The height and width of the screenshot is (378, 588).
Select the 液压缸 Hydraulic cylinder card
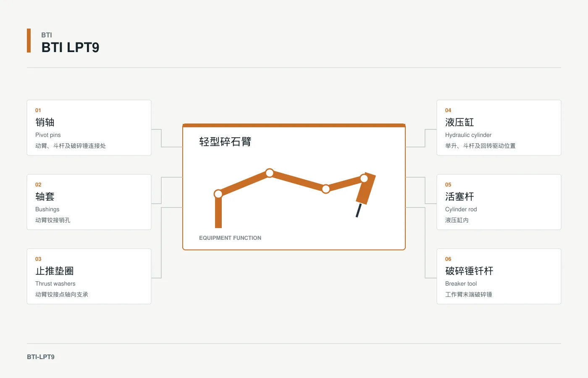coord(499,128)
